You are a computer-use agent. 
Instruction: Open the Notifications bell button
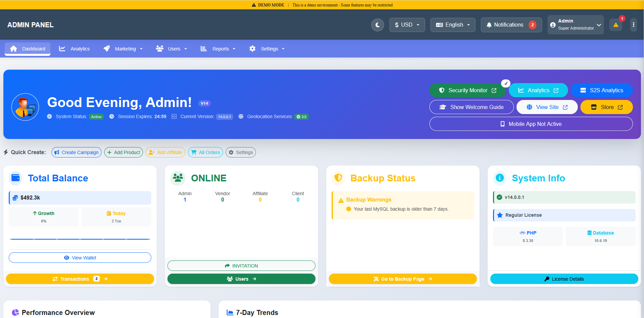click(x=511, y=25)
